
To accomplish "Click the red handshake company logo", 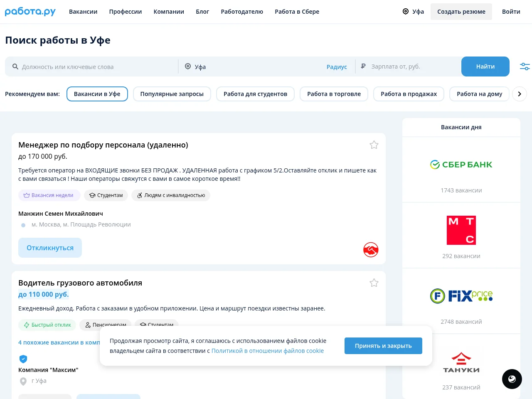I will [x=371, y=250].
